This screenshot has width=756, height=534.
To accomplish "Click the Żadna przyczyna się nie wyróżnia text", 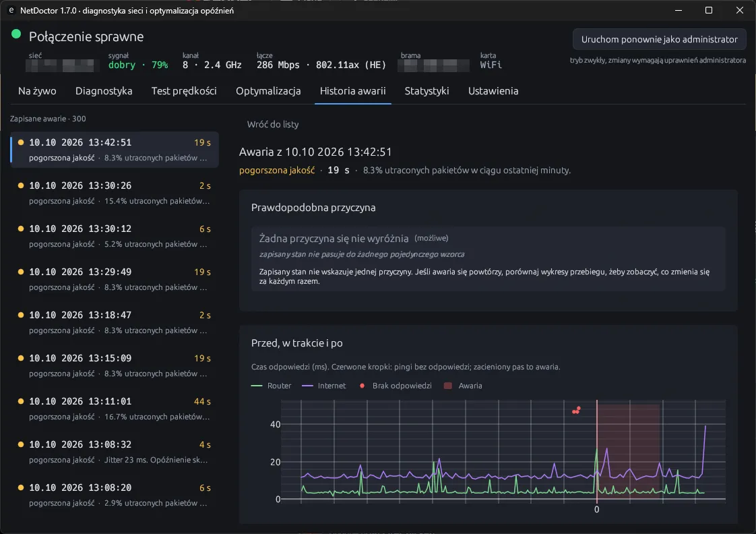I will pos(334,238).
